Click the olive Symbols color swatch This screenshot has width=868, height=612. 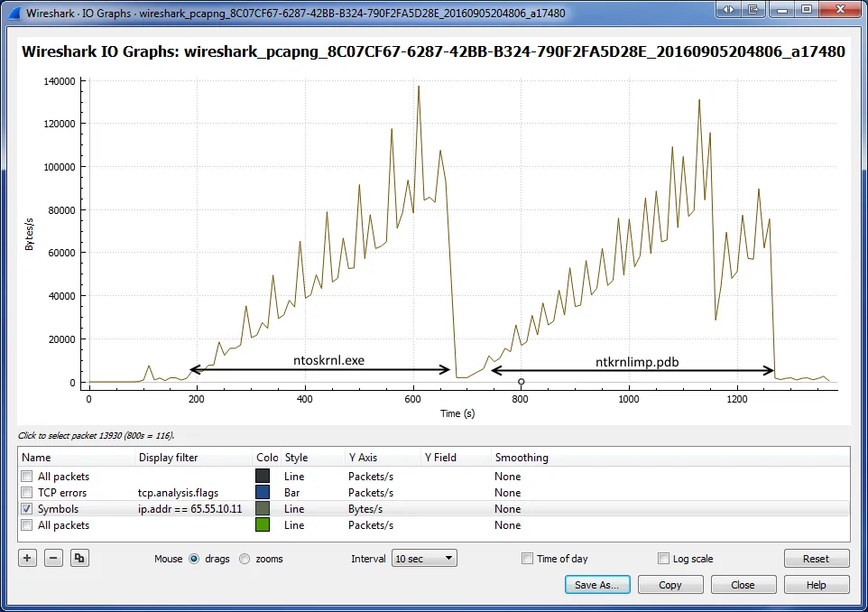pos(263,508)
